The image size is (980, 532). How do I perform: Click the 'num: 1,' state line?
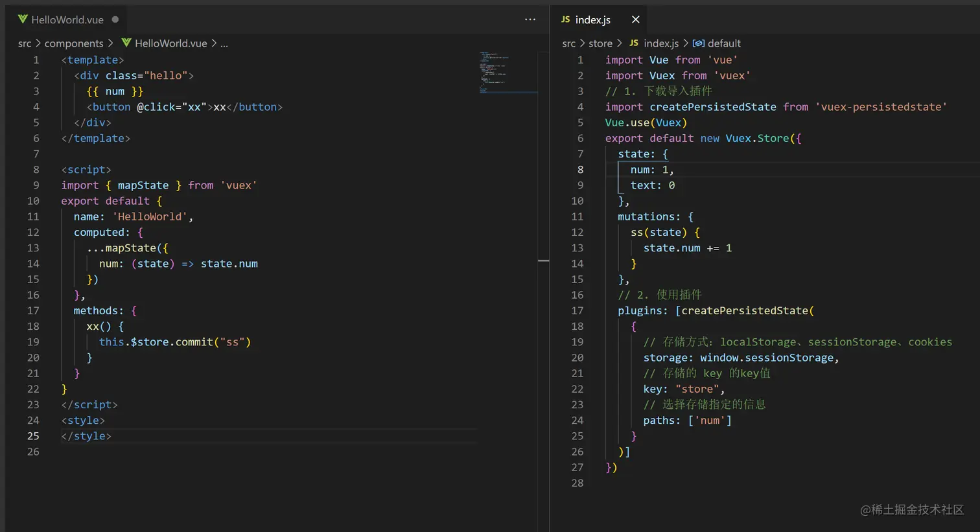click(652, 170)
